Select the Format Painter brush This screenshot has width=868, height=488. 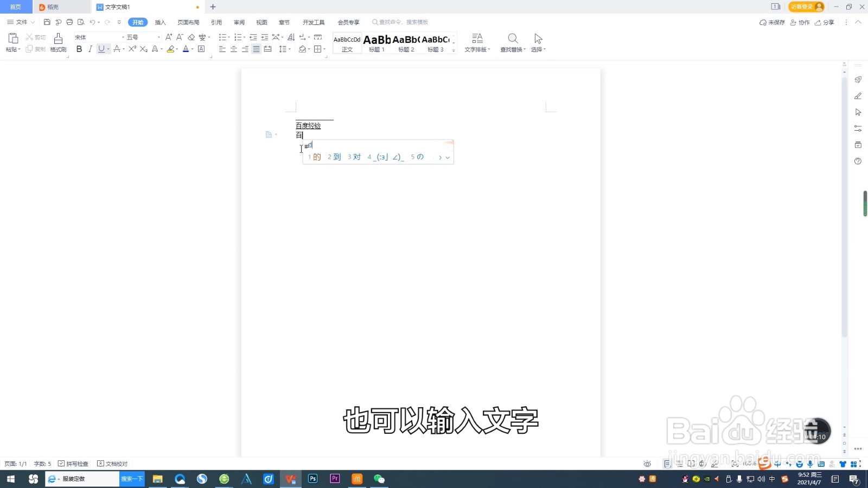58,38
